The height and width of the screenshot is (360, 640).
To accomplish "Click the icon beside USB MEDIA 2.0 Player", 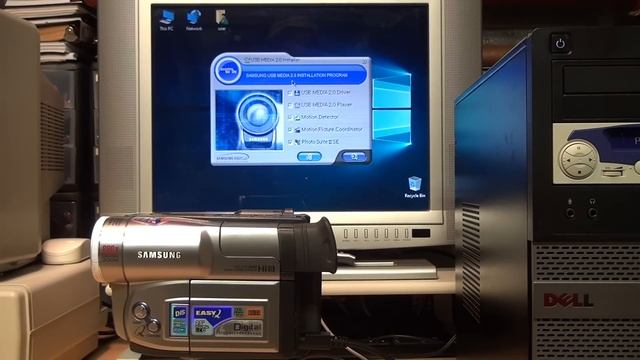I will click(x=297, y=105).
